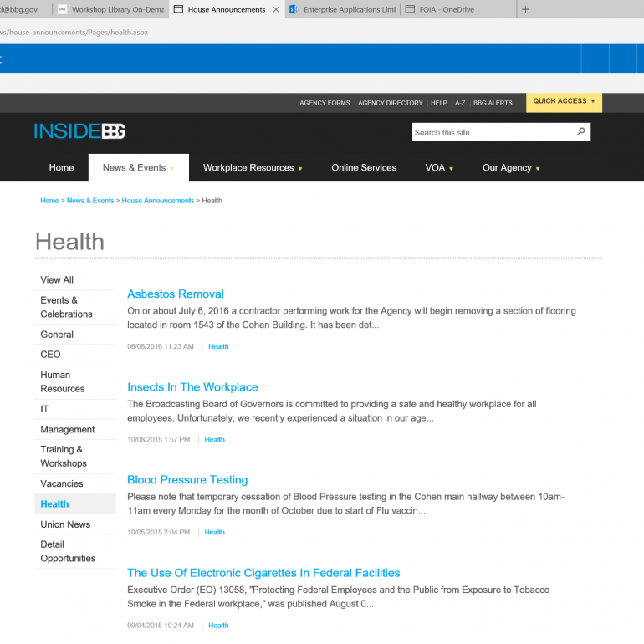
Task: Open the Asbestos Removal announcement
Action: coord(176,294)
